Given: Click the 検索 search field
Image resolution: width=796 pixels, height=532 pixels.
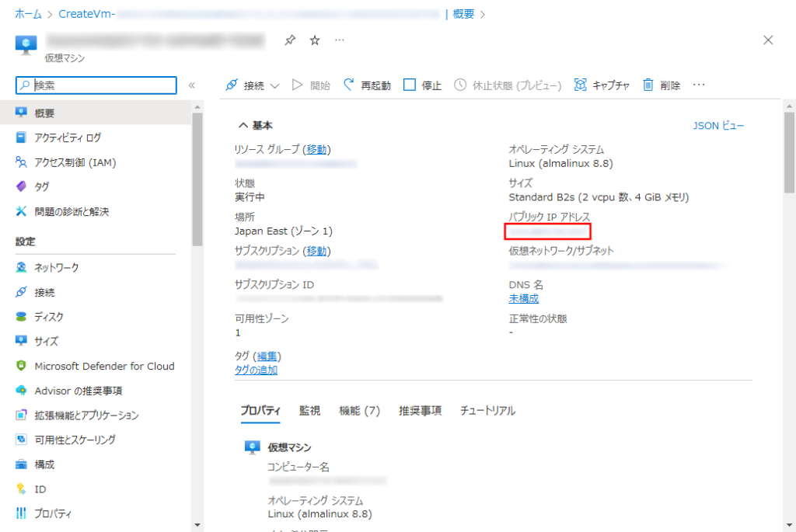Looking at the screenshot, I should click(x=96, y=85).
